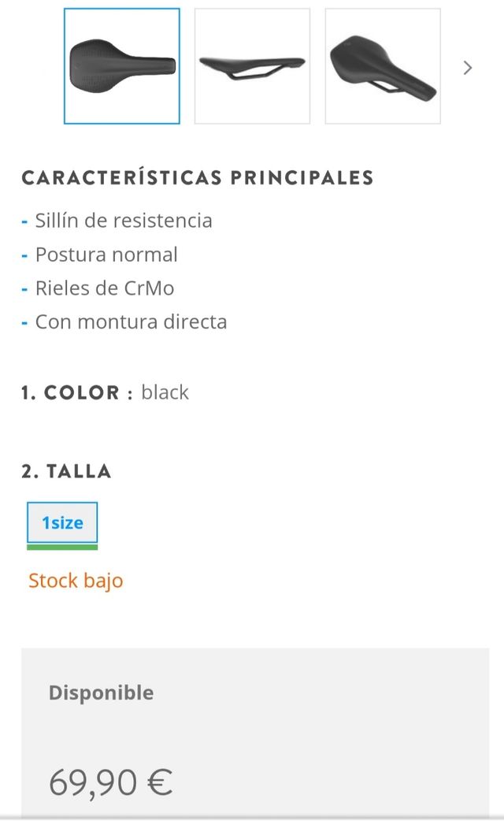Click the 69,90 € price
Viewport: 504px width, 821px height.
[x=110, y=782]
